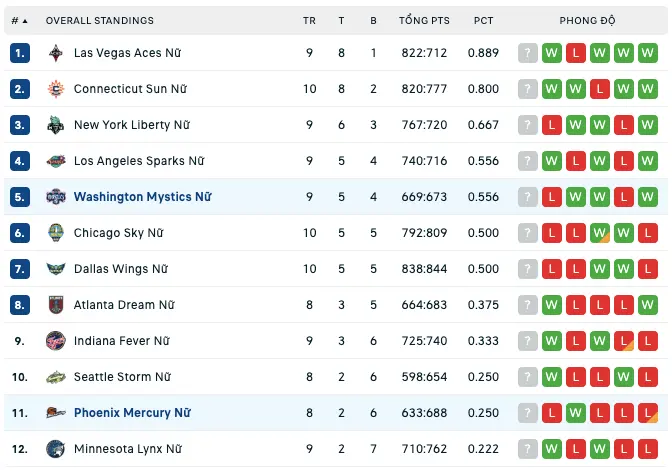Click the gray question mark in Connecticut Sun row

pyautogui.click(x=528, y=89)
